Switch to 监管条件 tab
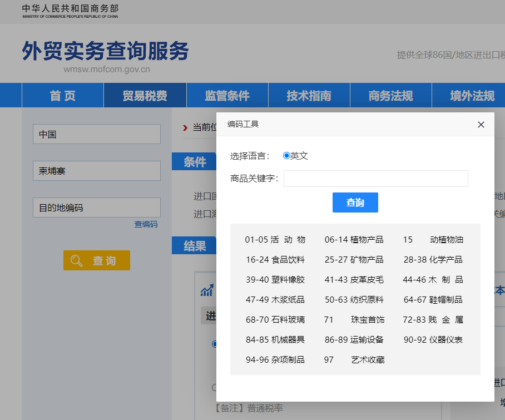505x420 pixels. coord(227,95)
